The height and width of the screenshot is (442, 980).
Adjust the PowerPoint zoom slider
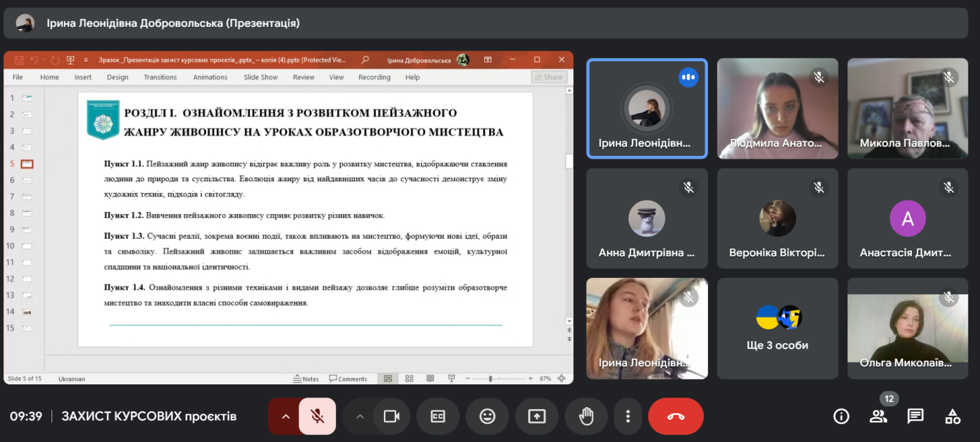pyautogui.click(x=490, y=379)
